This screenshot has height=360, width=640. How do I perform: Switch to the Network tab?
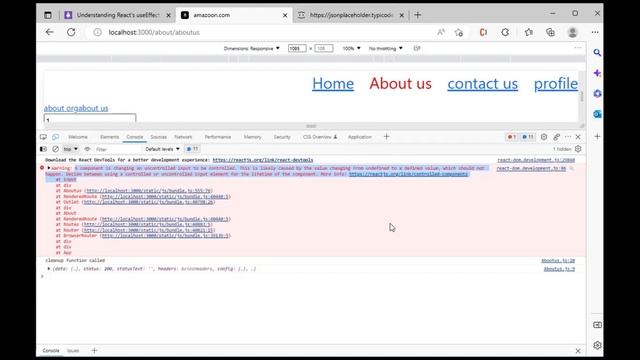click(x=183, y=137)
